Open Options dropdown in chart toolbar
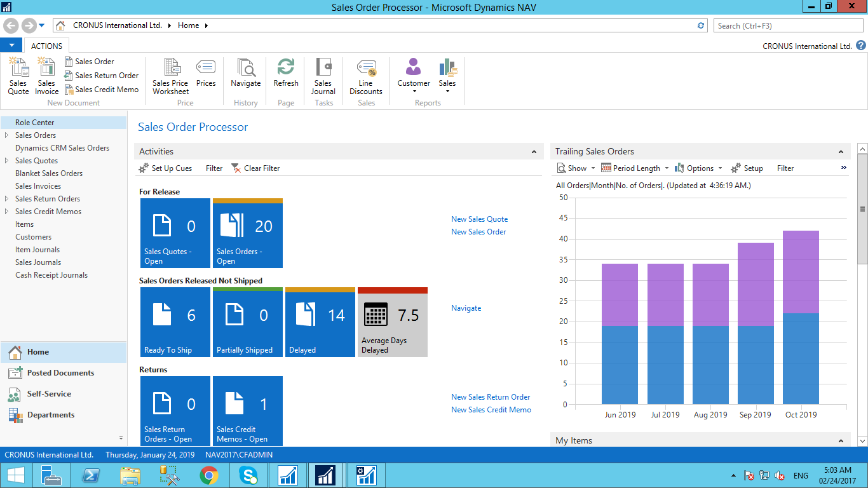 pyautogui.click(x=698, y=168)
